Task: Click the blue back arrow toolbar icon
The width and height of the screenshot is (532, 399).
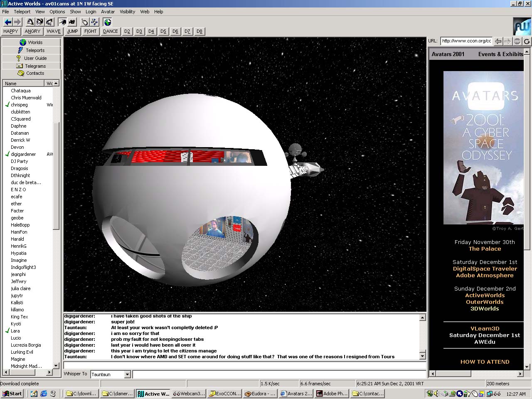Action: click(7, 22)
